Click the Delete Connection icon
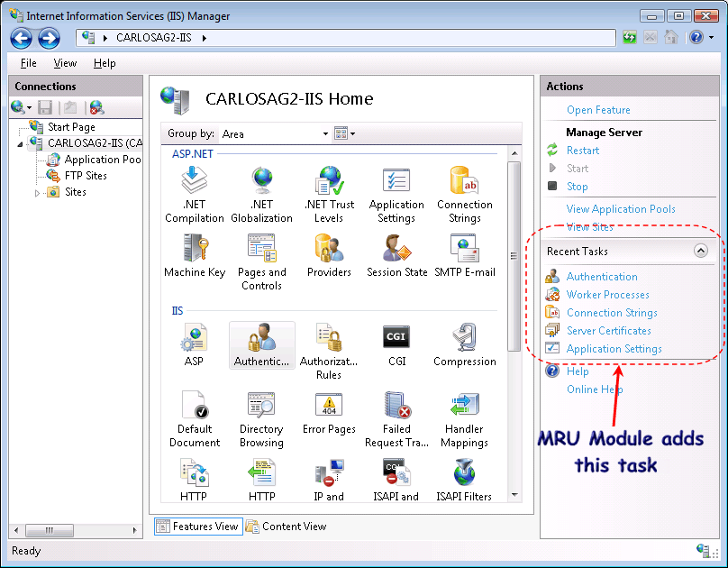728x568 pixels. pyautogui.click(x=96, y=108)
